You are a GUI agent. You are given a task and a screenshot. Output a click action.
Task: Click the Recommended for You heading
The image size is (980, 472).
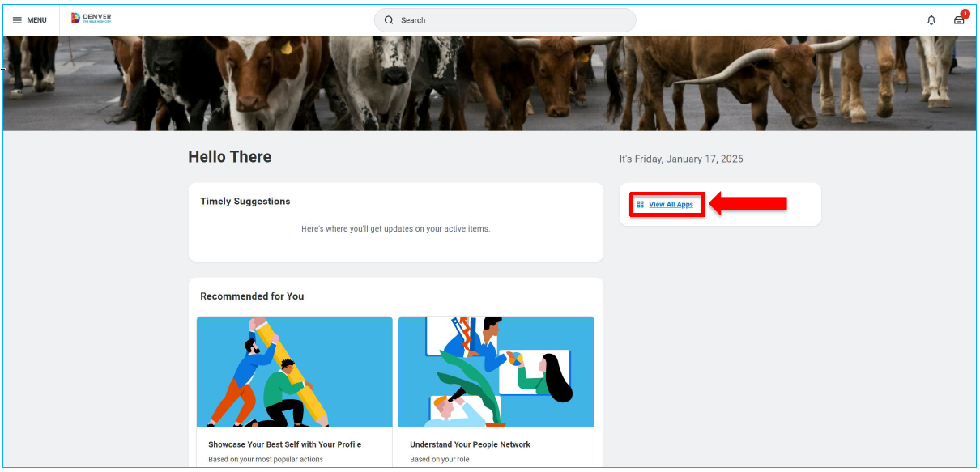[x=252, y=296]
